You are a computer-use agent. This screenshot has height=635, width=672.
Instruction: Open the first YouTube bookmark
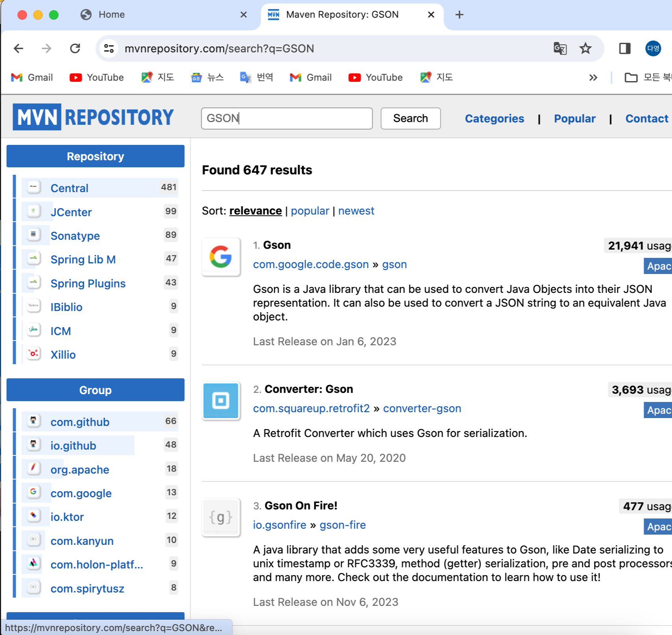(97, 78)
